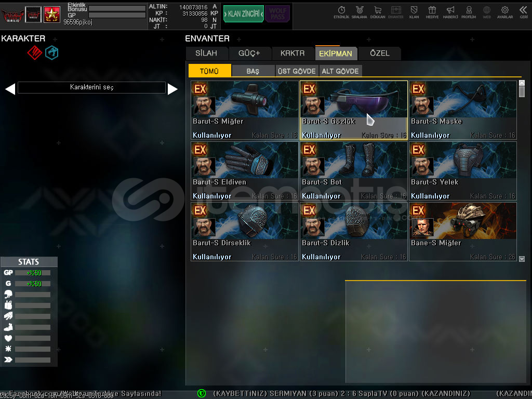Switch to the KRKTR tab
The height and width of the screenshot is (399, 532).
pos(292,54)
